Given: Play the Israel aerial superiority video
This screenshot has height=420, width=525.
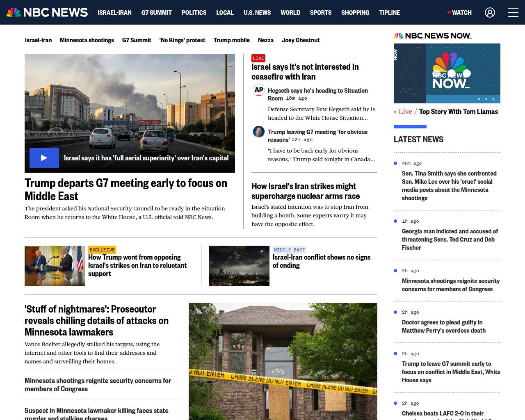Looking at the screenshot, I should click(x=44, y=158).
